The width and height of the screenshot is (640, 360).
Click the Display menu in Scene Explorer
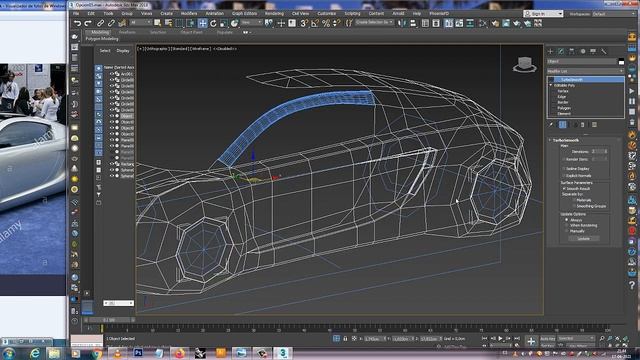tap(123, 51)
